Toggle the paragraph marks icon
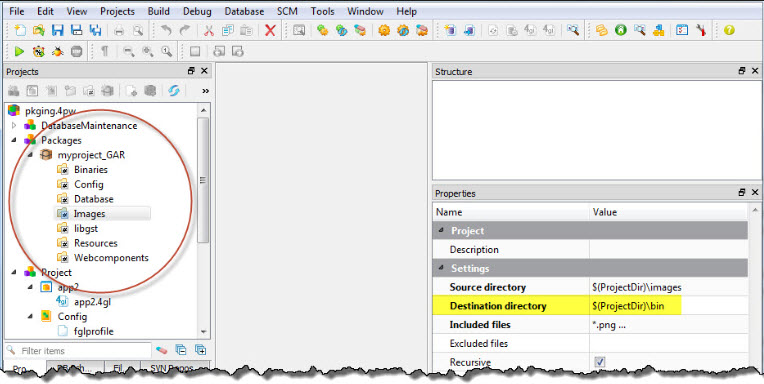This screenshot has width=764, height=384. pyautogui.click(x=104, y=51)
